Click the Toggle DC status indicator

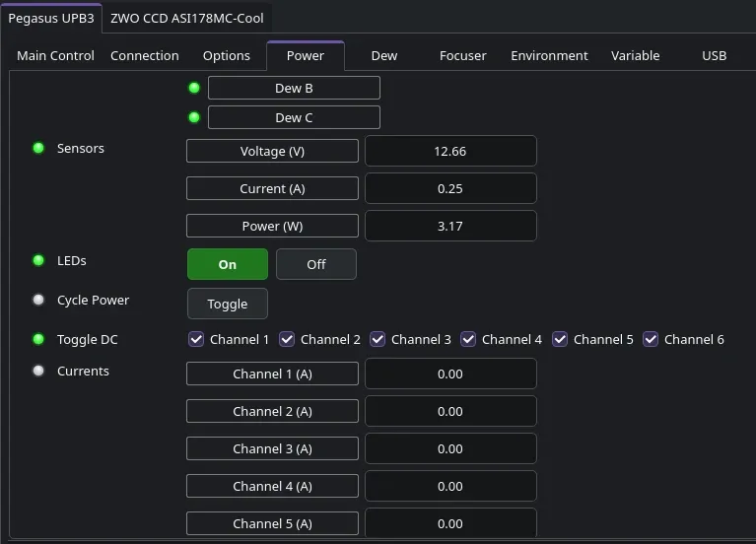point(38,340)
